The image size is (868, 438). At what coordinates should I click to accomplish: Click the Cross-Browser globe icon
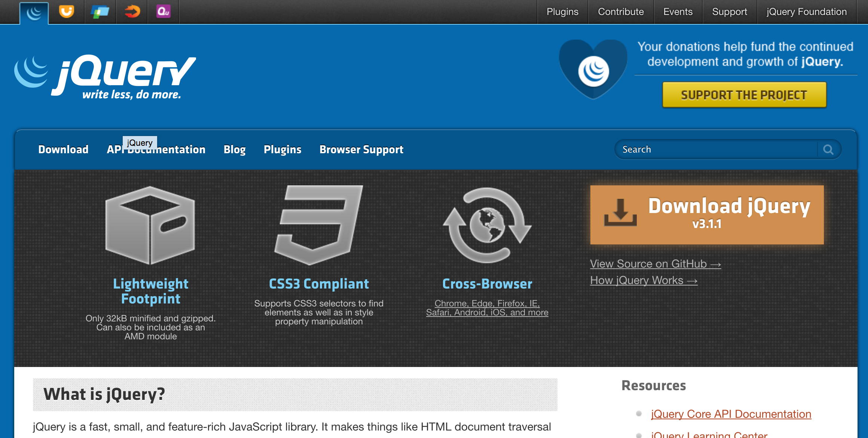pos(487,225)
